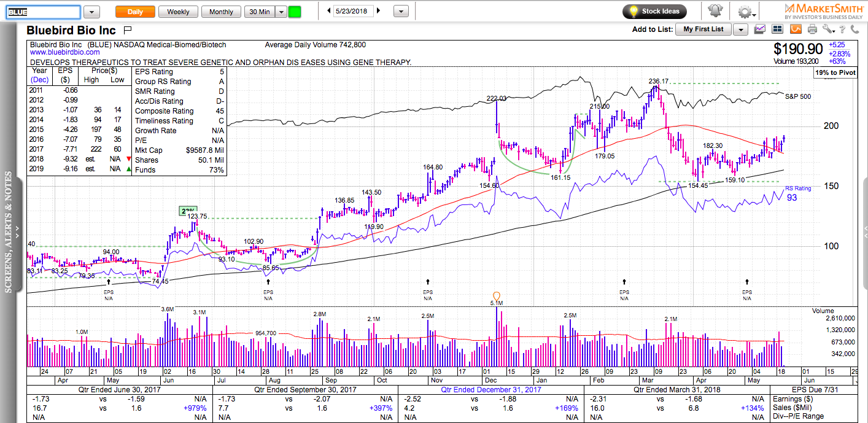The width and height of the screenshot is (868, 423).
Task: Click the green real-time status square
Action: [295, 12]
